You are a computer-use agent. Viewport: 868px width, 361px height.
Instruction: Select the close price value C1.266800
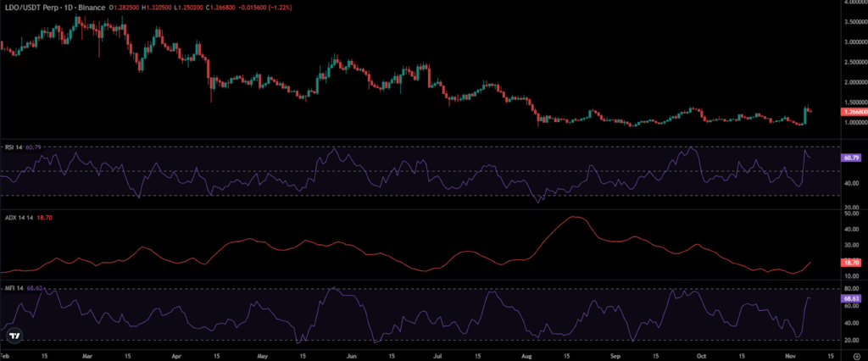pos(219,8)
